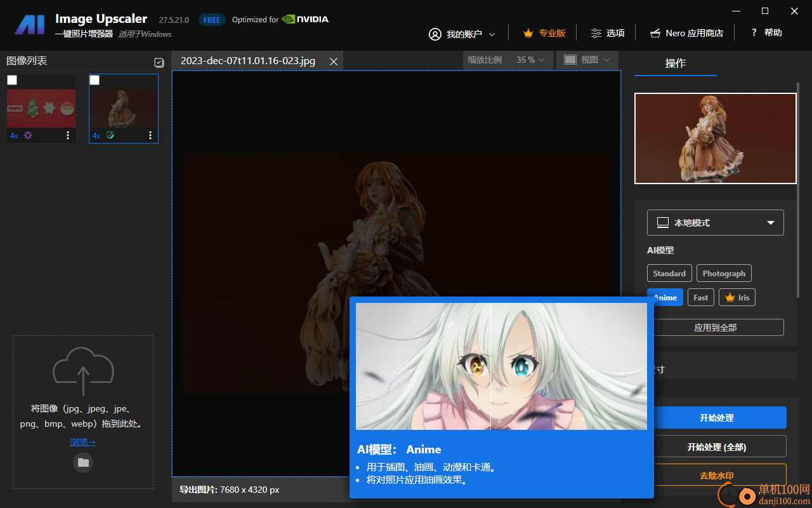
Task: Click the account profile icon
Action: pyautogui.click(x=435, y=34)
